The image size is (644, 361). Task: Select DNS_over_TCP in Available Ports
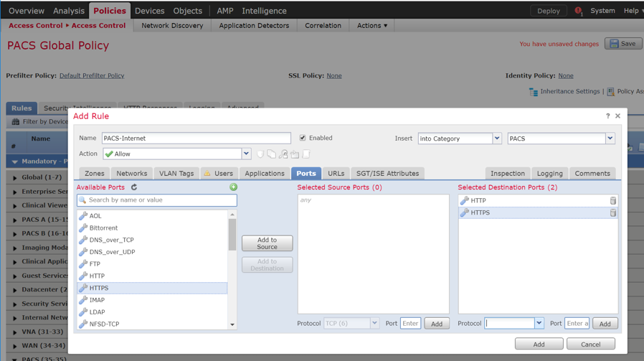click(x=152, y=240)
